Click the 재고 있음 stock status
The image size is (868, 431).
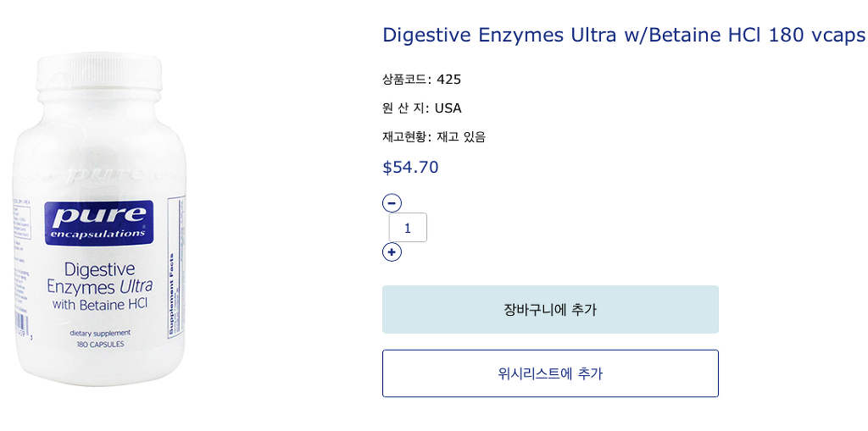click(x=461, y=137)
